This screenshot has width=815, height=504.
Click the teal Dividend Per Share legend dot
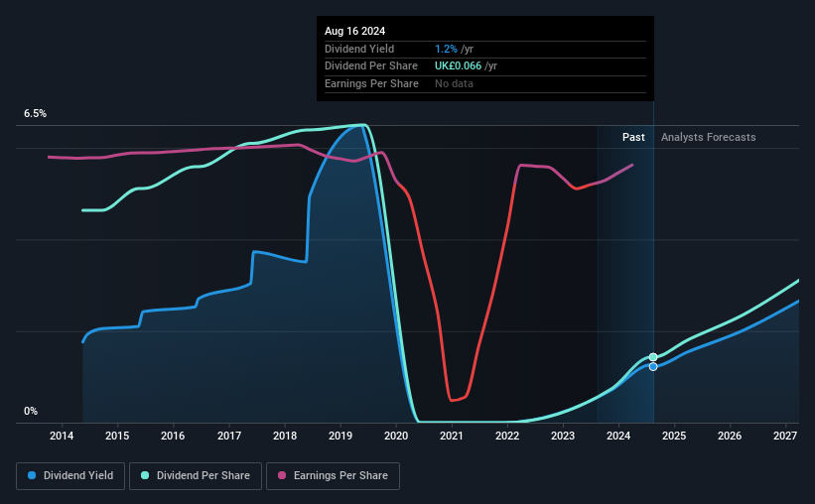[145, 475]
